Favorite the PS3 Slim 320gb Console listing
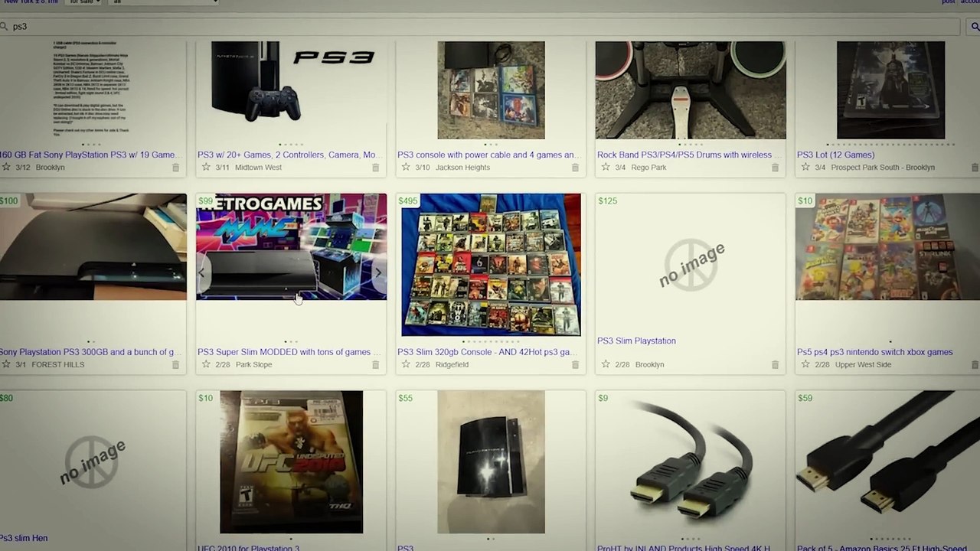This screenshot has height=551, width=980. click(x=406, y=364)
